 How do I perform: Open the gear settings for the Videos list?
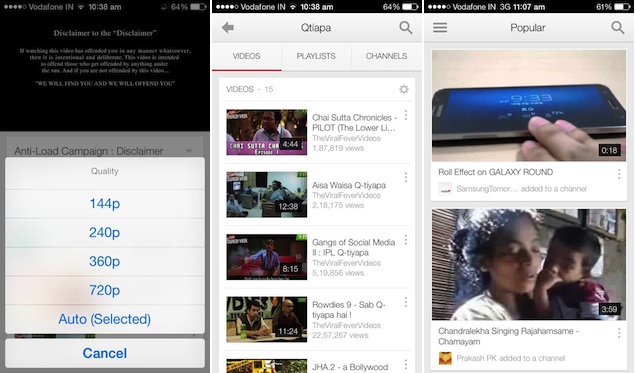click(x=404, y=89)
